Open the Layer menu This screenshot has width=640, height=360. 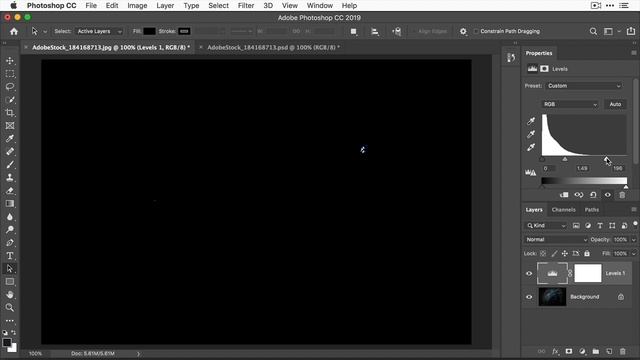point(165,6)
